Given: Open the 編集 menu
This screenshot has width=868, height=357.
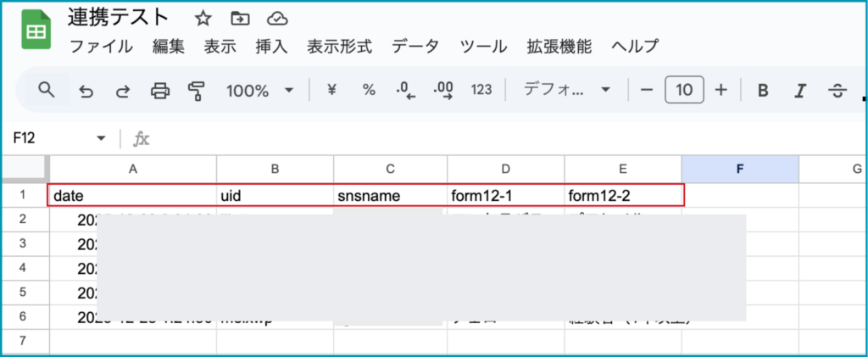Looking at the screenshot, I should pyautogui.click(x=169, y=47).
